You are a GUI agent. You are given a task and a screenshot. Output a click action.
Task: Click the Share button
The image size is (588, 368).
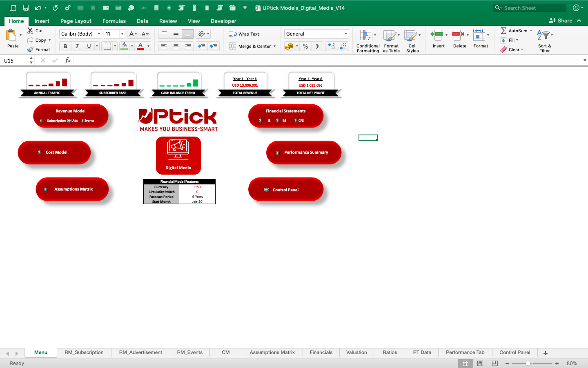point(561,20)
